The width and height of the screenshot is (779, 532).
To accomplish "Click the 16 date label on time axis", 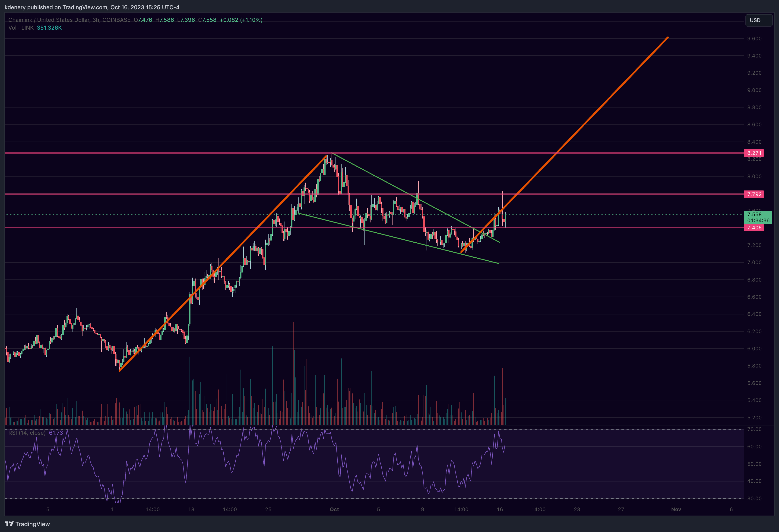I will coord(500,509).
